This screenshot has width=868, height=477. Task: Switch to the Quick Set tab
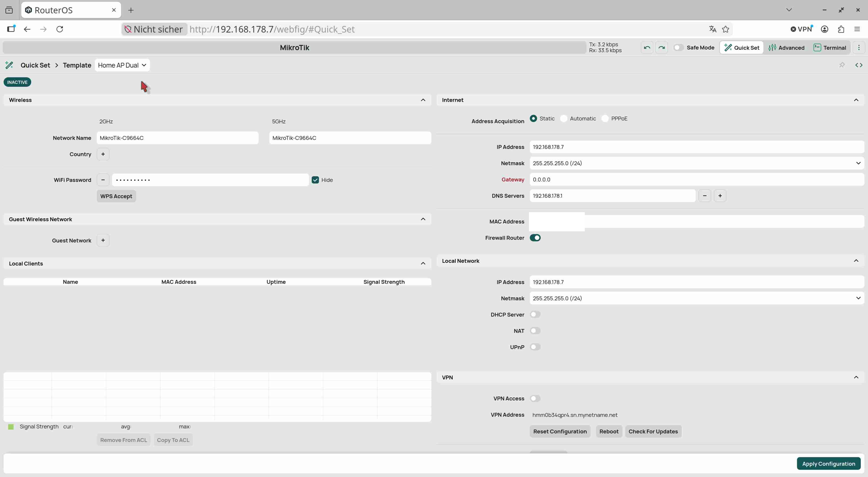tap(742, 48)
